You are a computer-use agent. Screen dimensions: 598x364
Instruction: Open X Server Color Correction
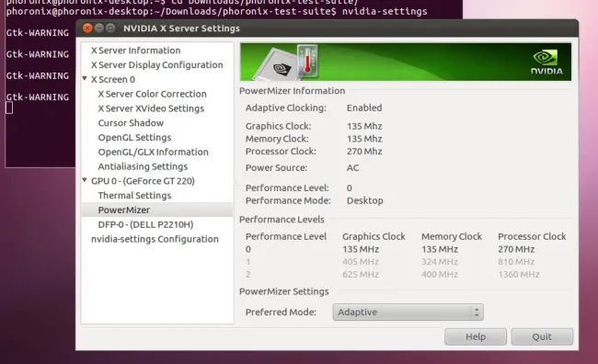coord(152,94)
